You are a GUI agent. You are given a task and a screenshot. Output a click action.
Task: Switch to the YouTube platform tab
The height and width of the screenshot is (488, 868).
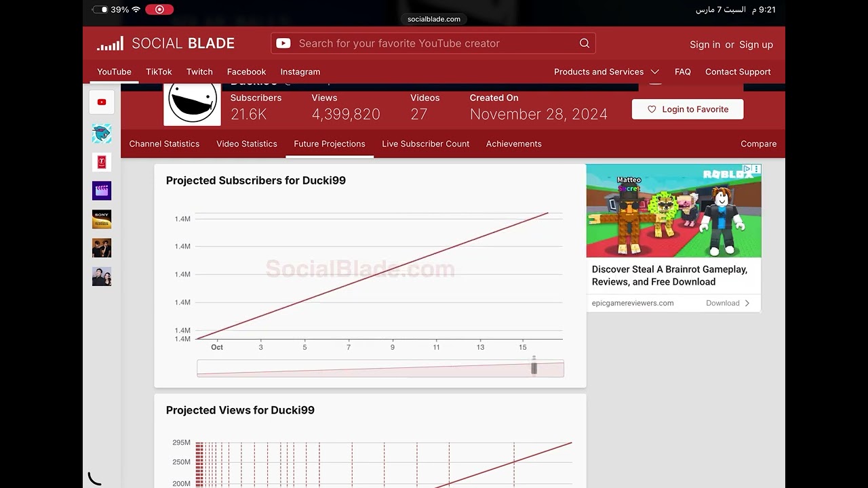(x=114, y=72)
